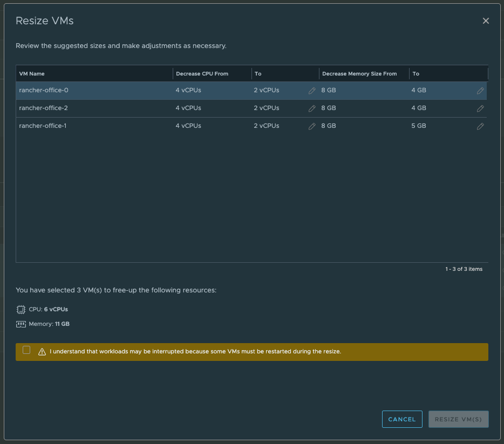
Task: Click the '1 - 3 of 3 items' pager text
Action: pyautogui.click(x=464, y=269)
